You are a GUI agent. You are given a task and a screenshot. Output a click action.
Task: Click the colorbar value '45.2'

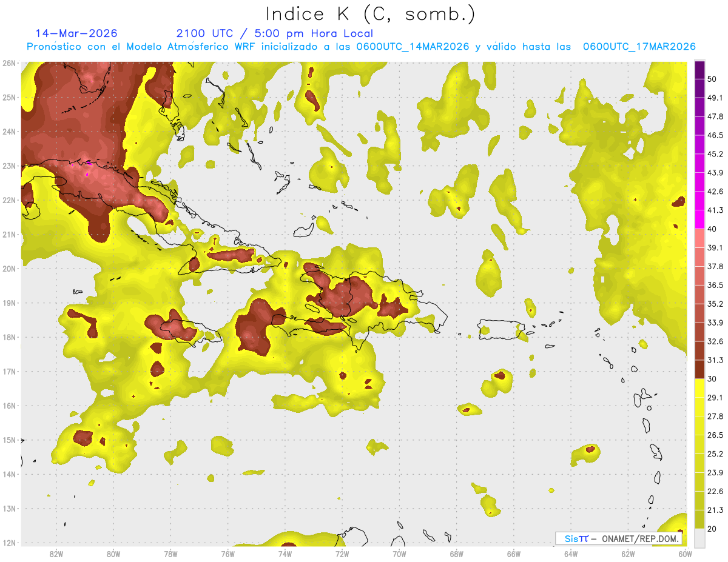pos(715,154)
